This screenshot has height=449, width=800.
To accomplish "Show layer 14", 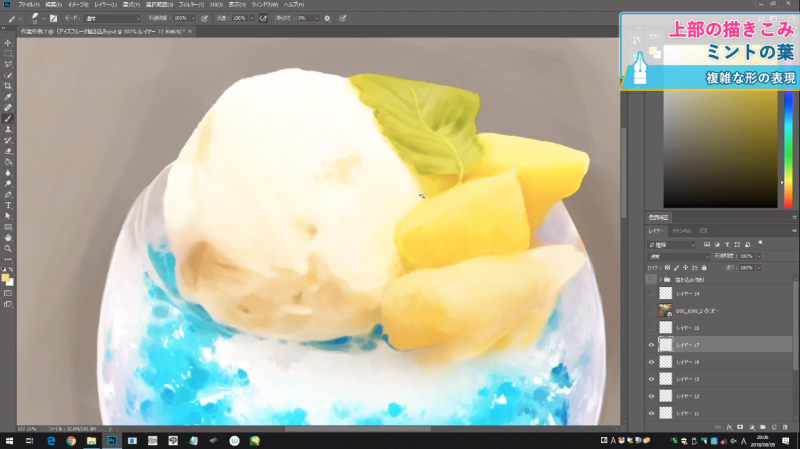I will pos(651,293).
